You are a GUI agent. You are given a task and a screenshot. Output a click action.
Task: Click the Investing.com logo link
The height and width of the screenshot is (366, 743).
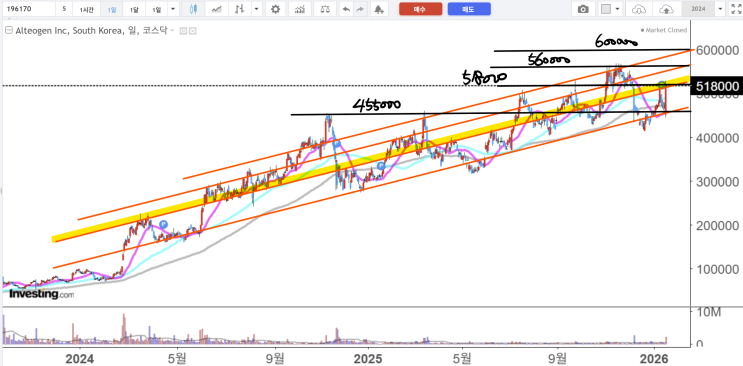pos(42,294)
